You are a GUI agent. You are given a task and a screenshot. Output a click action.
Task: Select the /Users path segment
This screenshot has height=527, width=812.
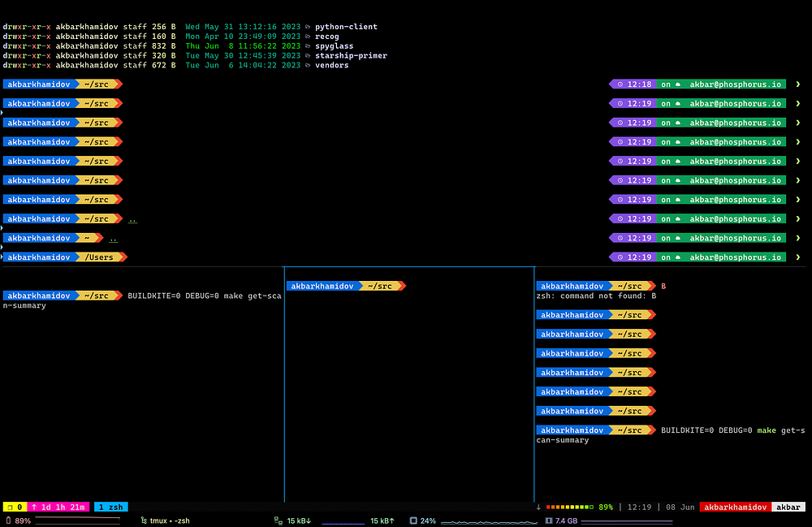[x=98, y=257]
